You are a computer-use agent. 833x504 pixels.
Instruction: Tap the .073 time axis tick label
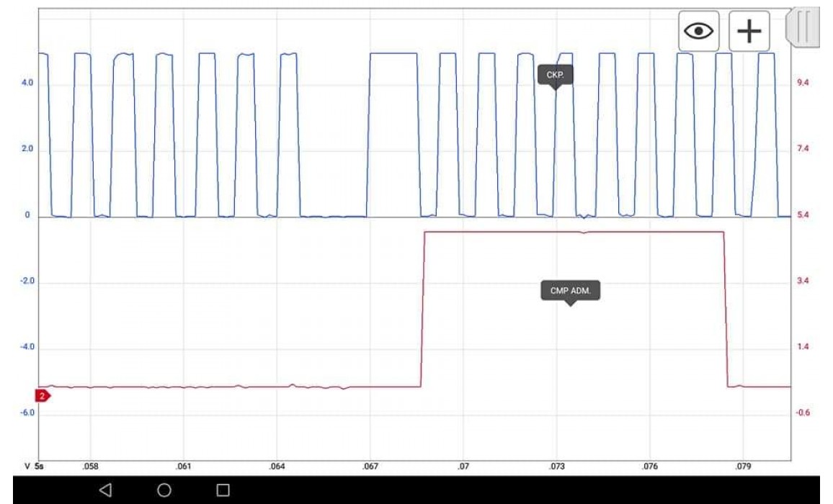click(556, 467)
